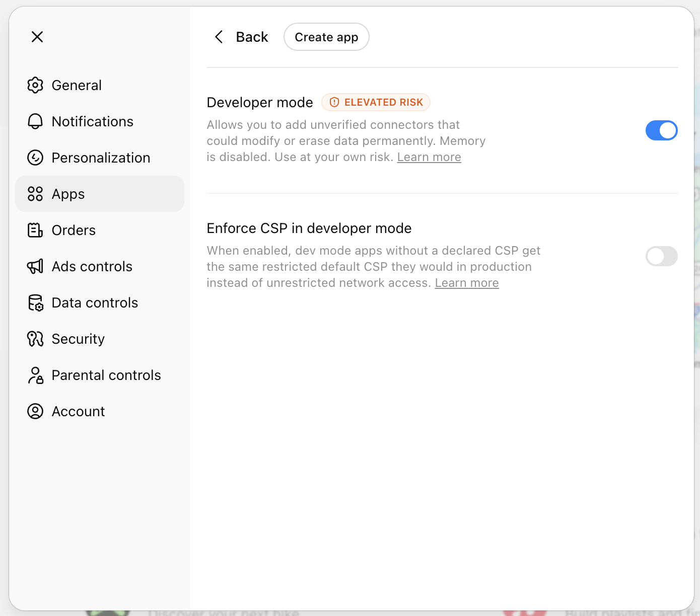
Task: Click the Create app button
Action: 326,37
